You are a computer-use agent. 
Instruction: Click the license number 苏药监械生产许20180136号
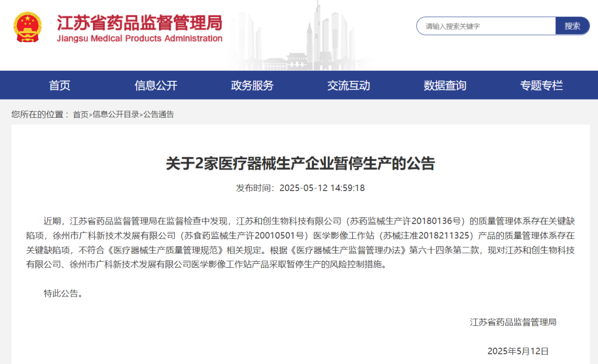(405, 221)
